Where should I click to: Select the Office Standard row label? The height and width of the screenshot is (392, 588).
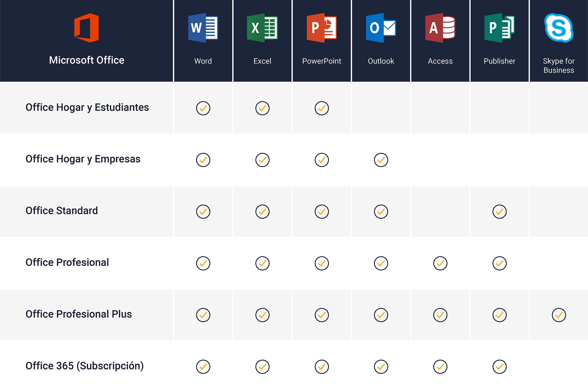61,211
